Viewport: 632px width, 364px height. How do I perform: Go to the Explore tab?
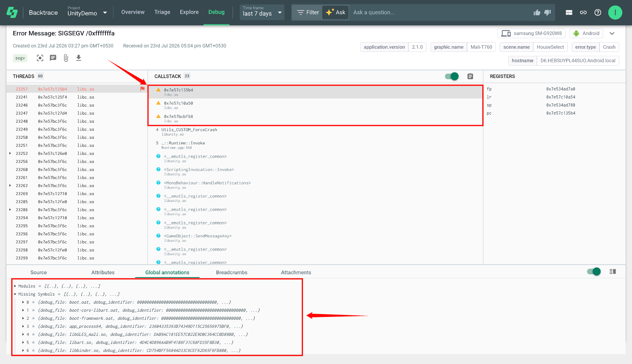click(189, 12)
